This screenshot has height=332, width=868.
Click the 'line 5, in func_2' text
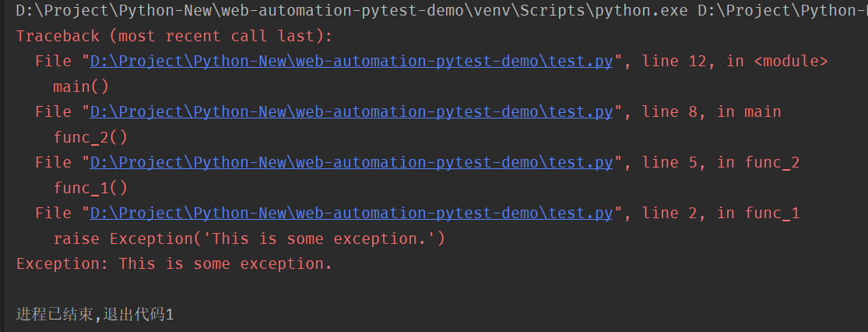click(722, 162)
